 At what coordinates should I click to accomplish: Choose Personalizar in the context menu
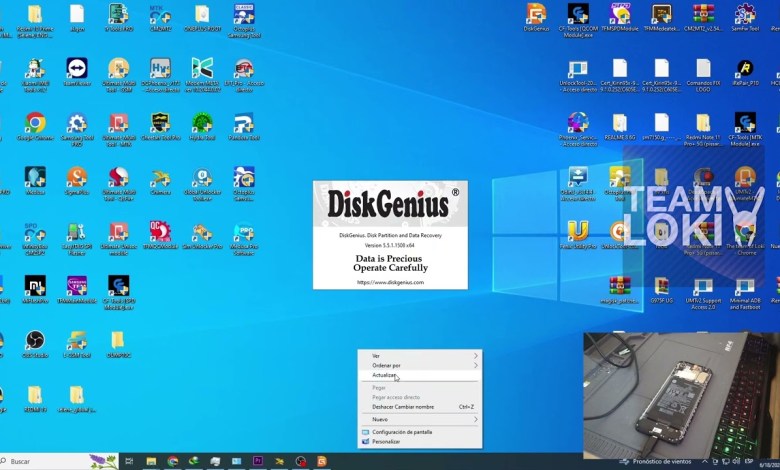click(386, 441)
